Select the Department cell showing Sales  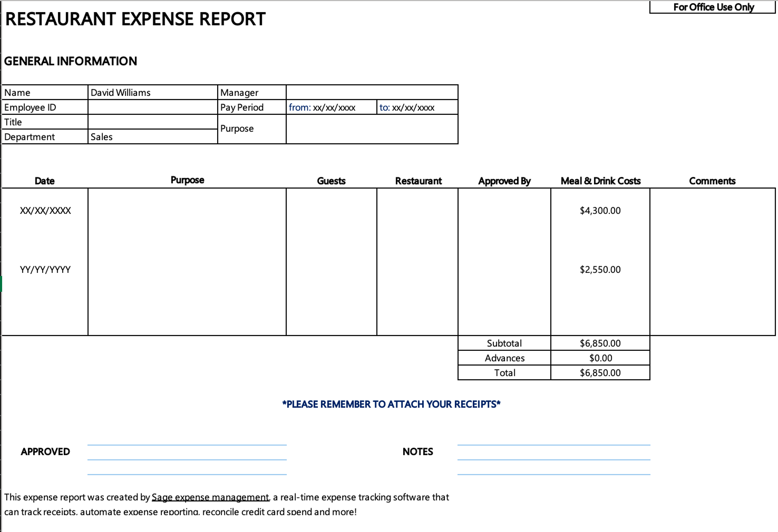point(152,136)
